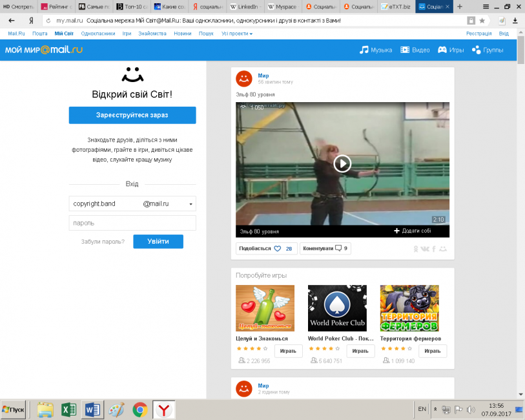
Task: Click the Мир avatar on first post
Action: 243,79
